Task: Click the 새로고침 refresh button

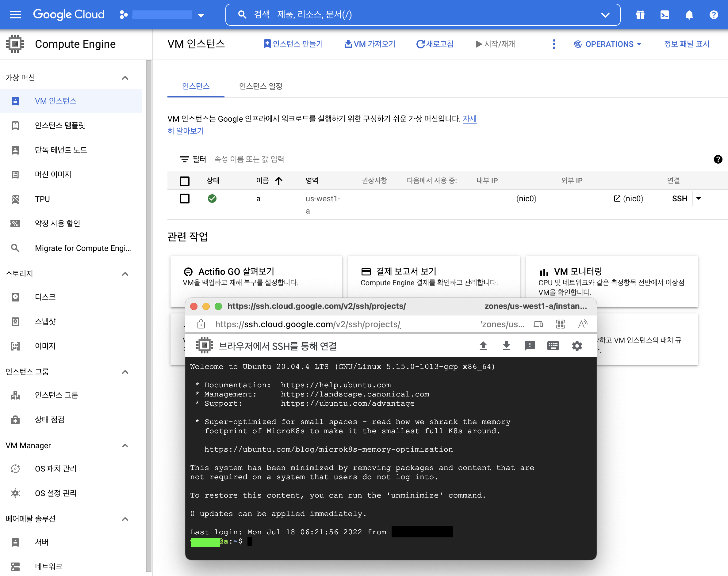Action: (435, 44)
